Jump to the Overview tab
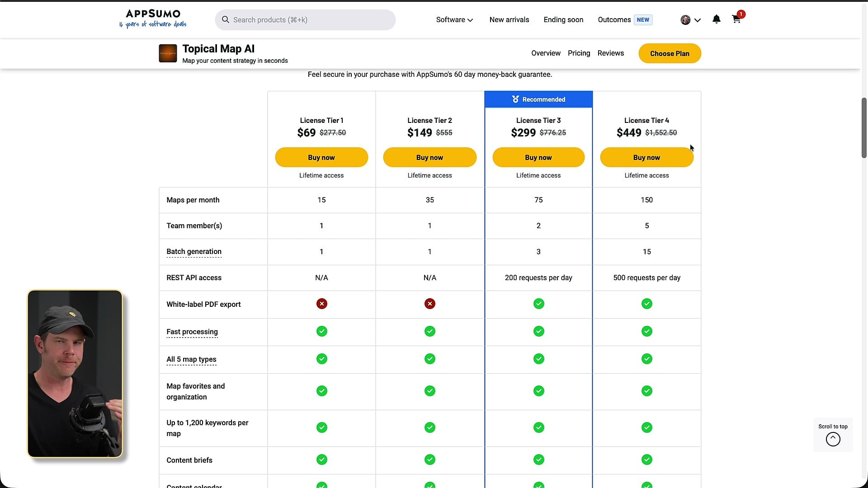This screenshot has width=868, height=488. (546, 53)
